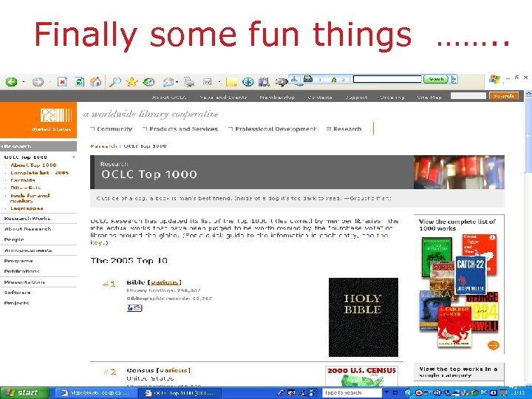Go to the browser Home page icon
532x399 pixels.
click(x=96, y=82)
